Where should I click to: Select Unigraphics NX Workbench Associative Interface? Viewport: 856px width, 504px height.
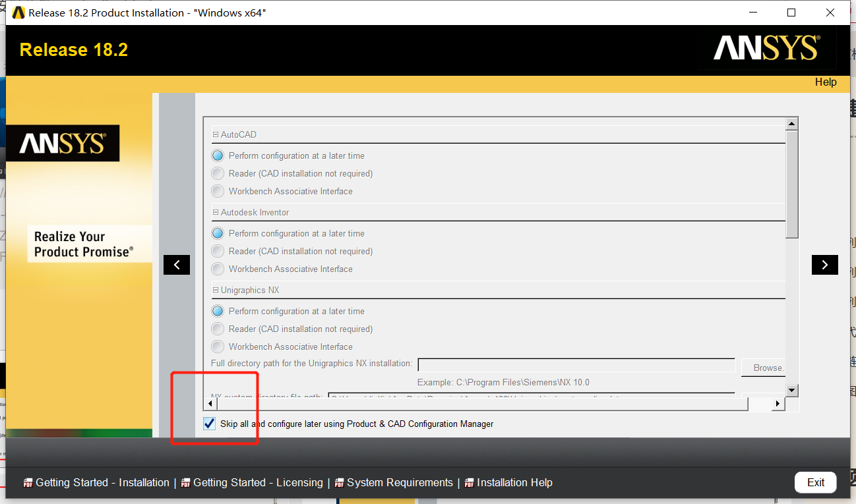(218, 347)
